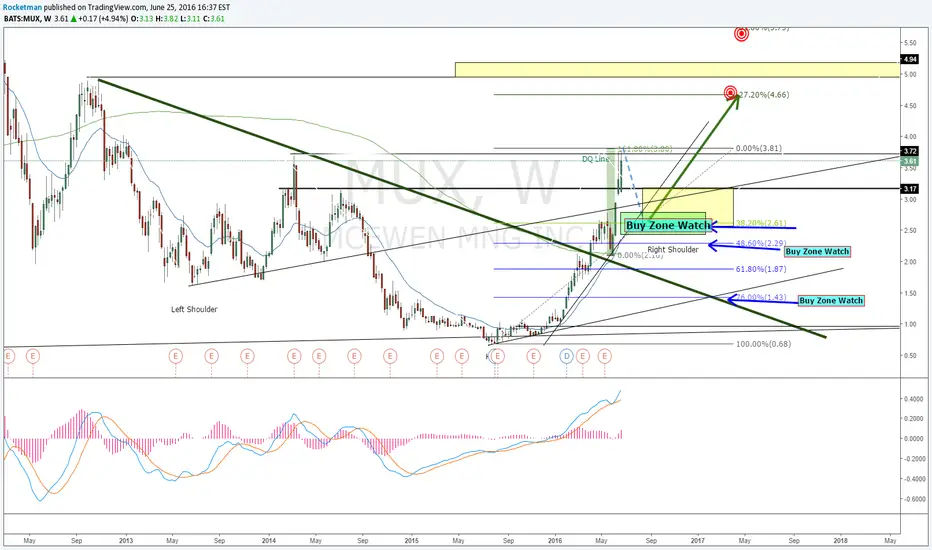Select the Buy Zone Watch label beside 76.00%(1.43)
932x550 pixels.
click(831, 301)
